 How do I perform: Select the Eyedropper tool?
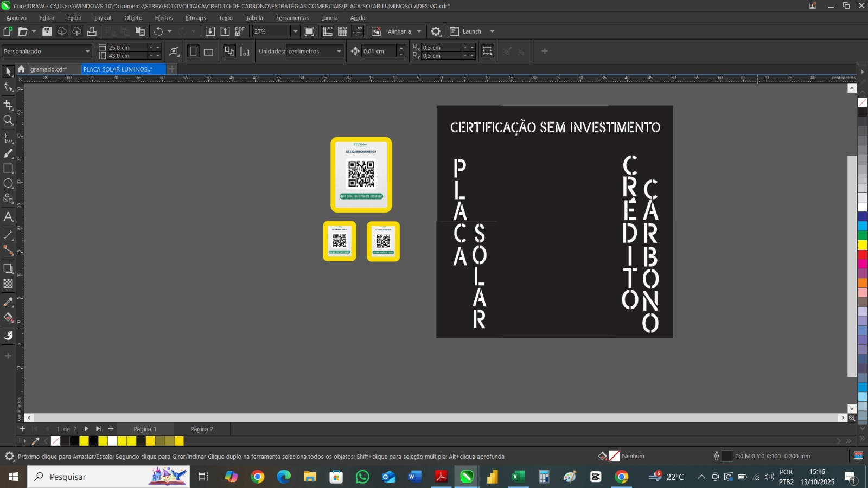tap(8, 302)
